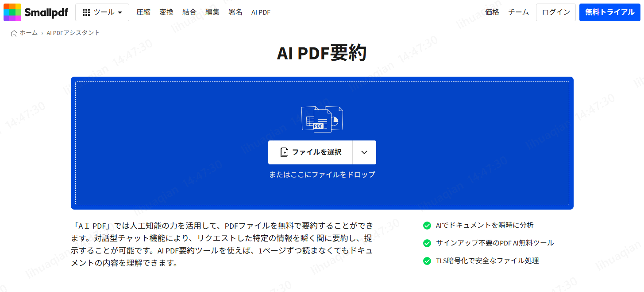Click the またはここにファイルをドロップ text
Image resolution: width=644 pixels, height=292 pixels.
(x=322, y=175)
